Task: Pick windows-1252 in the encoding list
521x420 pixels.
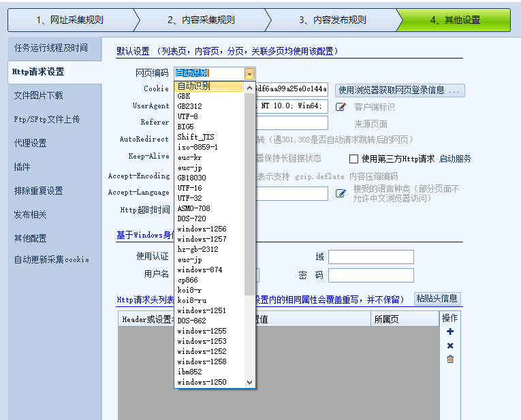Action: point(202,351)
